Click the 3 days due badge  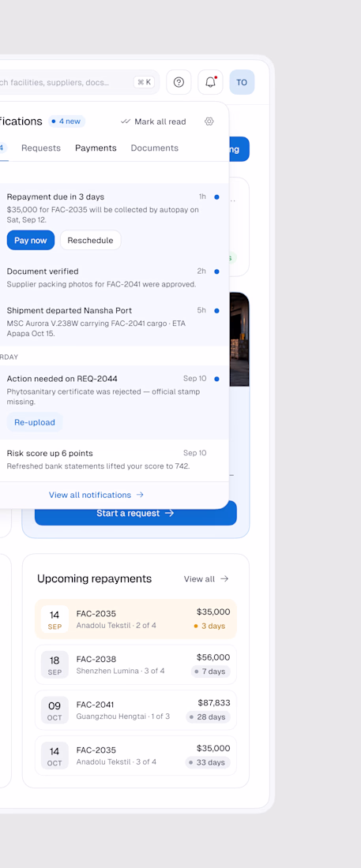(209, 626)
